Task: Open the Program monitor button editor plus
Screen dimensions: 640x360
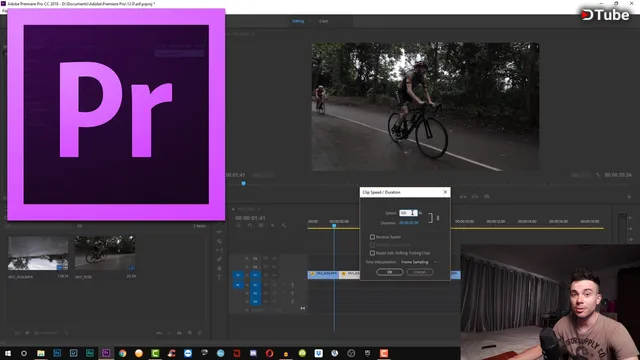Action: click(629, 197)
